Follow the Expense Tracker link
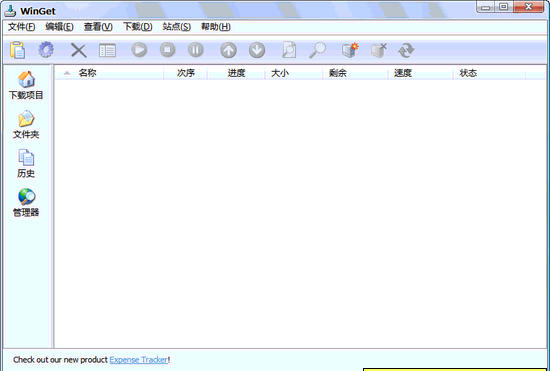 click(x=139, y=360)
